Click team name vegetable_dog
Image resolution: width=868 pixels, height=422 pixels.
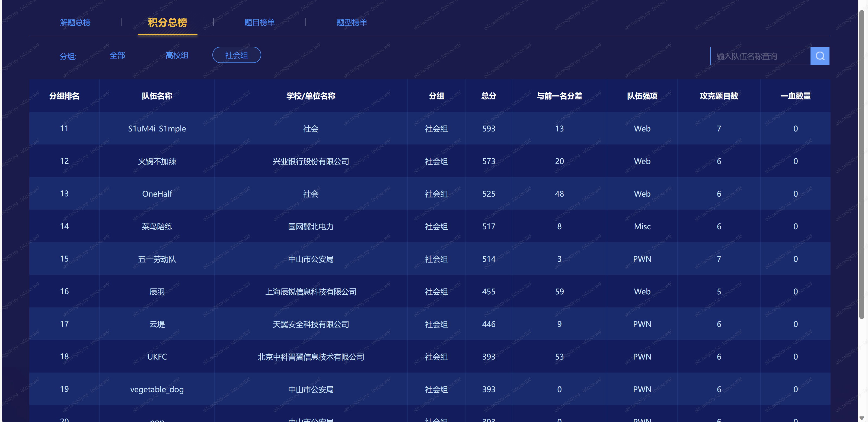pos(157,389)
